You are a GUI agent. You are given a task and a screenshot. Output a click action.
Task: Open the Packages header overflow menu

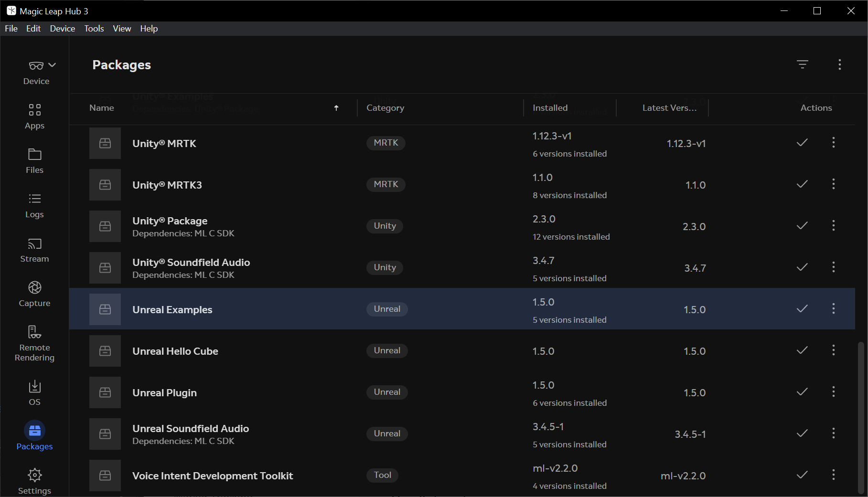pos(839,64)
